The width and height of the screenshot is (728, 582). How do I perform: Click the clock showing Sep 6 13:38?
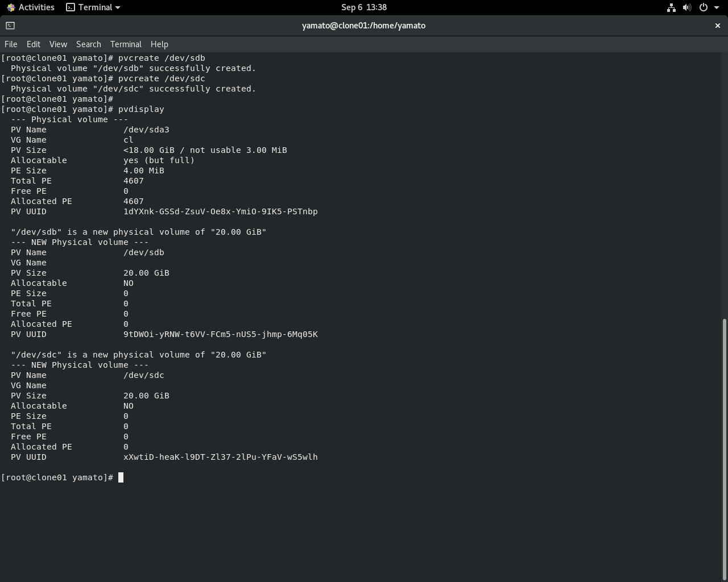(x=364, y=7)
